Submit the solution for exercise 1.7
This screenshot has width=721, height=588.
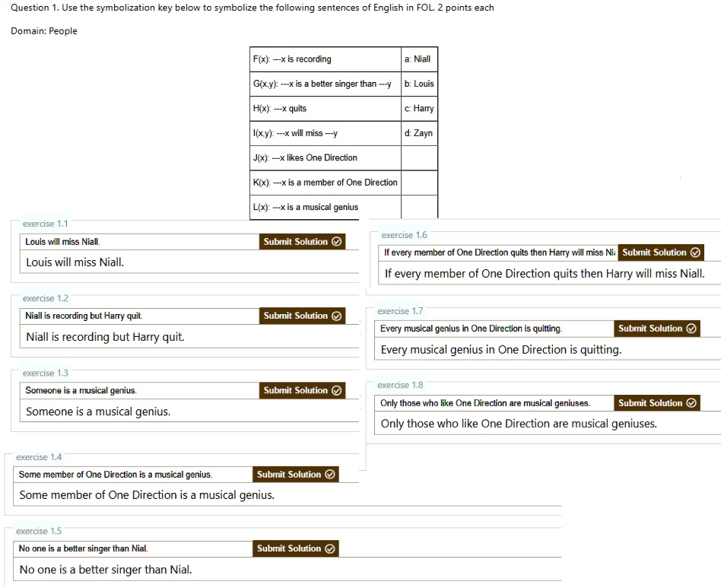point(656,329)
